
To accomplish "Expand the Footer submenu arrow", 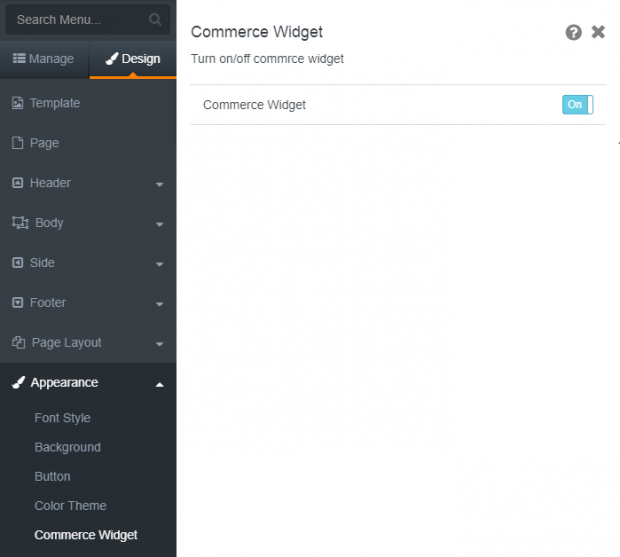I will pos(159,304).
